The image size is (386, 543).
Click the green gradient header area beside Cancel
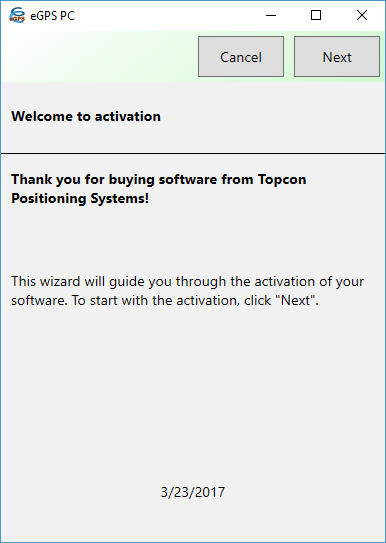click(x=100, y=57)
